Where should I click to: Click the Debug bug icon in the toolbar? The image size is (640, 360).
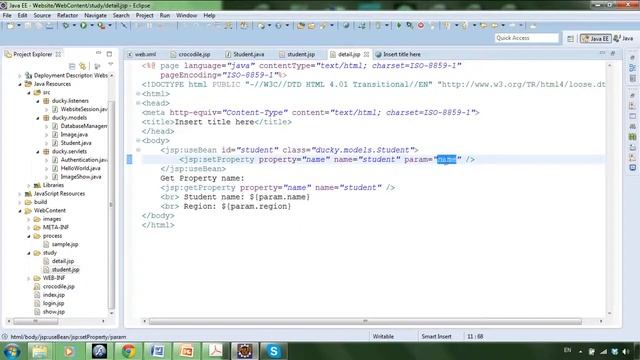click(65, 26)
